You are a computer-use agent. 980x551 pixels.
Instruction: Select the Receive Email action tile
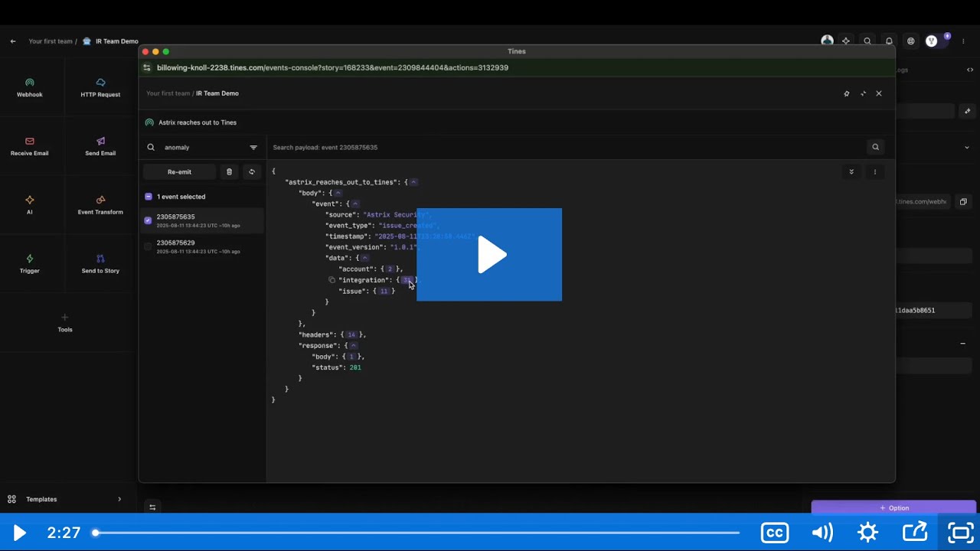(30, 146)
